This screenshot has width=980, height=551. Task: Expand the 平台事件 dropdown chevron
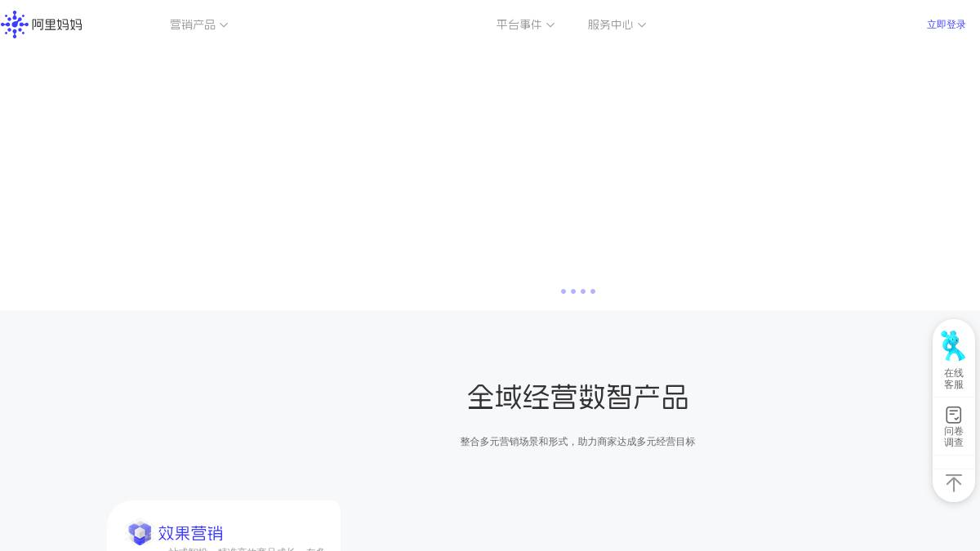click(550, 24)
